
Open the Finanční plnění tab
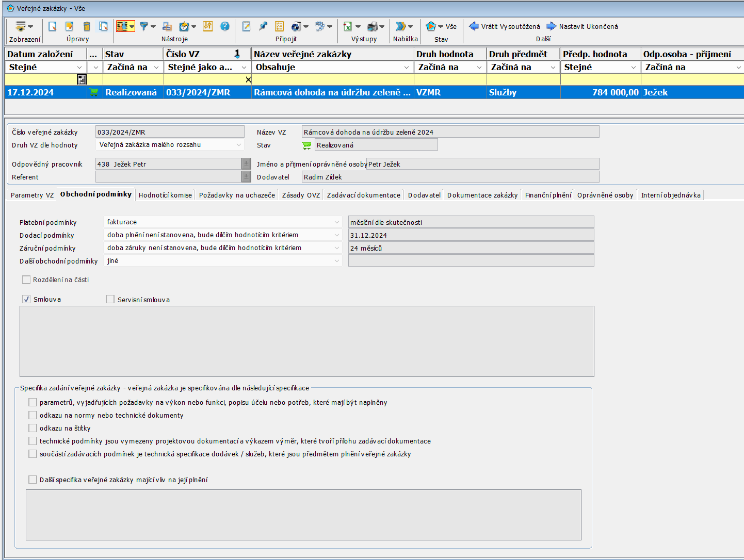547,195
